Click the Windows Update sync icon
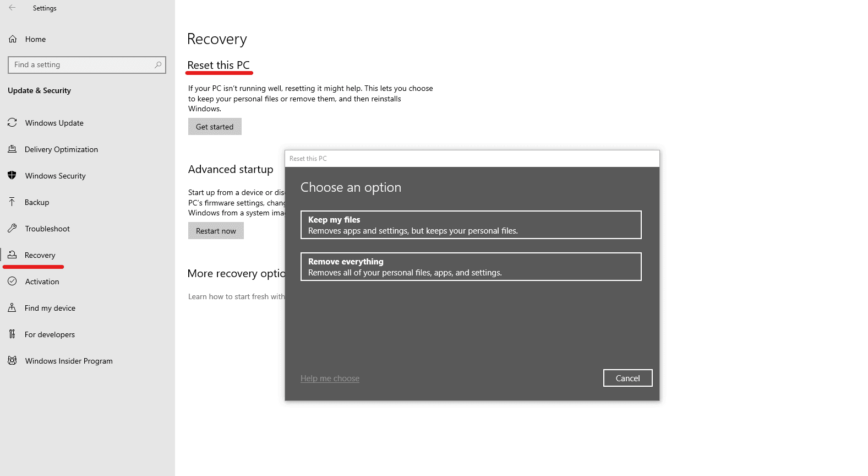The width and height of the screenshot is (868, 476). coord(12,122)
